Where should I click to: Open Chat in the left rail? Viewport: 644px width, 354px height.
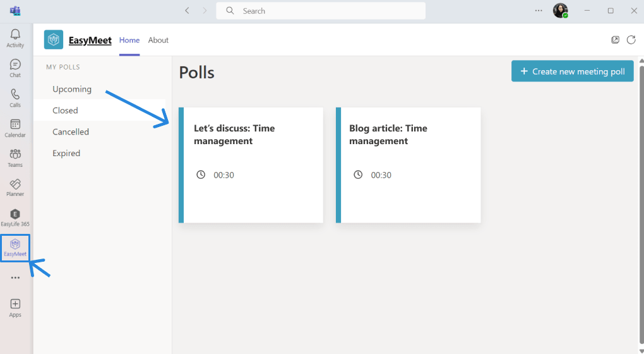pos(15,68)
